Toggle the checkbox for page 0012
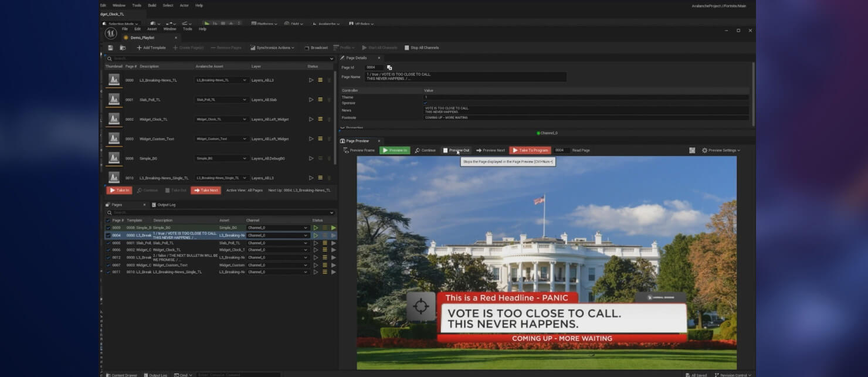This screenshot has height=377, width=868. 108,257
